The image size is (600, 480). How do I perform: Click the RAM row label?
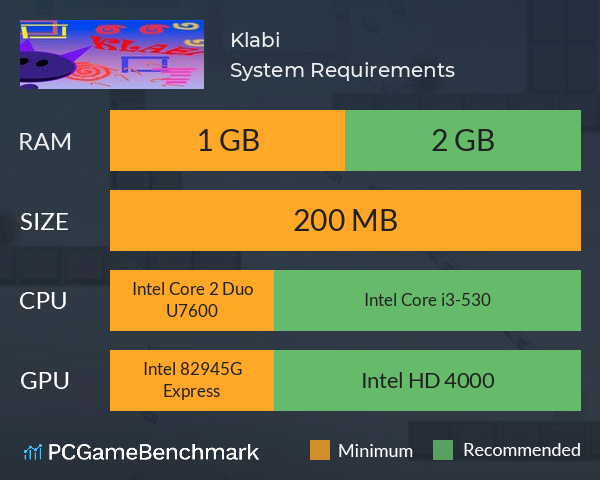point(45,142)
